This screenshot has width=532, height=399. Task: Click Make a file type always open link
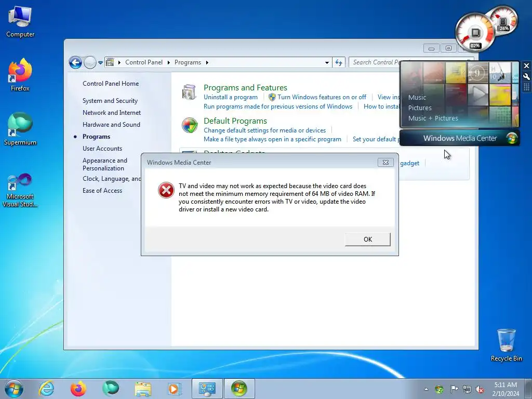pos(272,139)
